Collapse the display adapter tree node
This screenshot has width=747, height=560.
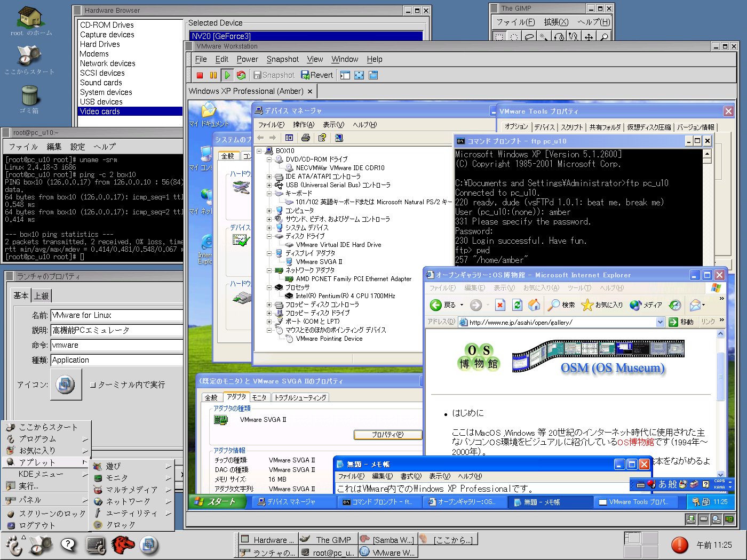269,253
